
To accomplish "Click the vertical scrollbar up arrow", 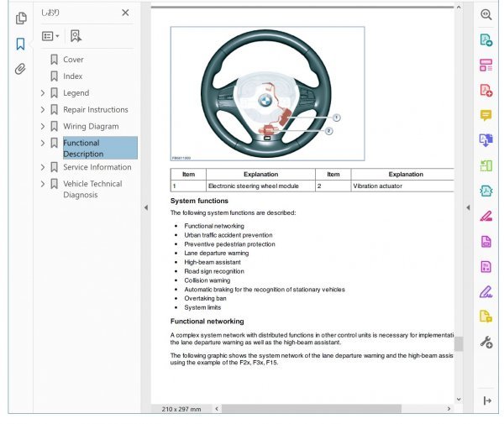I will (459, 7).
